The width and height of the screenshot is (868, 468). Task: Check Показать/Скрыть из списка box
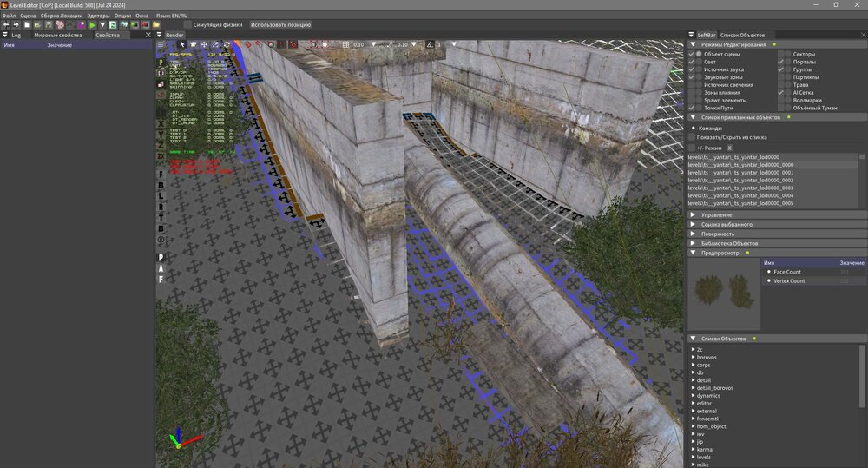[692, 137]
